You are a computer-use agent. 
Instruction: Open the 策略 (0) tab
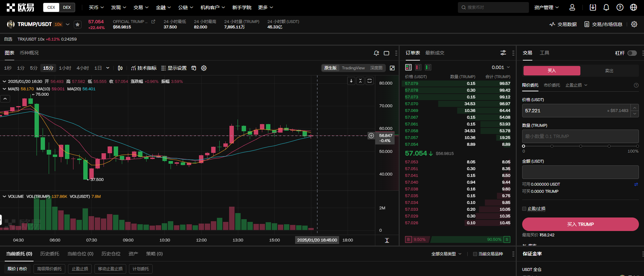154,254
